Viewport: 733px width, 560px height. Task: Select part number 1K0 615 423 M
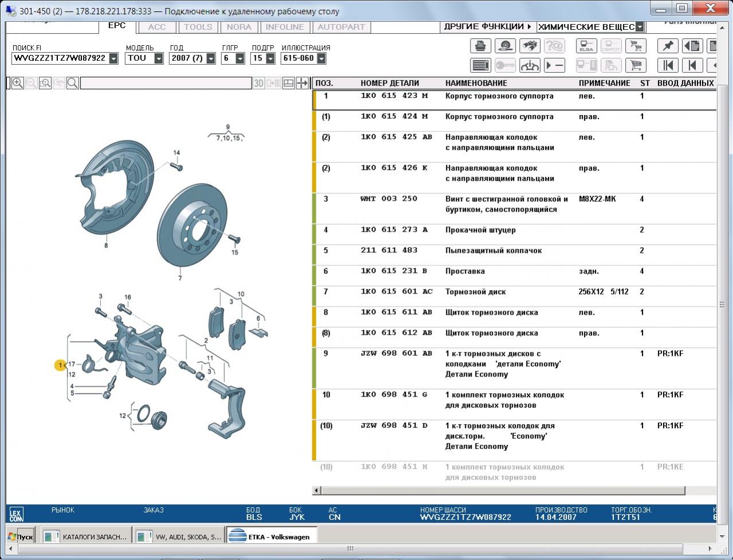394,96
